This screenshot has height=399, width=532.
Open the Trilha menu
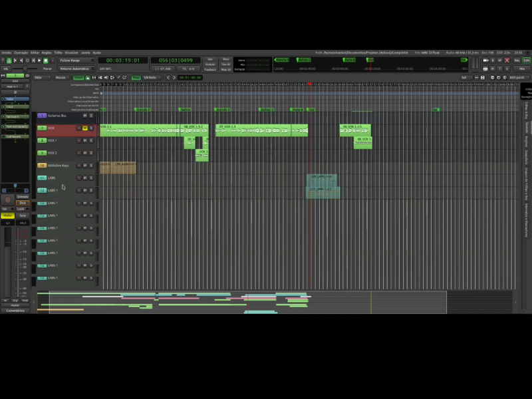tap(58, 53)
